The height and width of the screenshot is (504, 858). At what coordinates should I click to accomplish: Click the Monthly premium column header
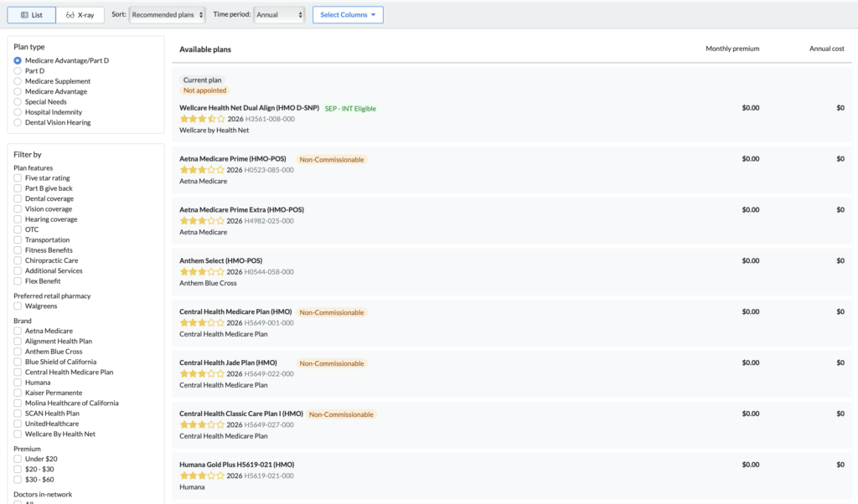tap(731, 49)
